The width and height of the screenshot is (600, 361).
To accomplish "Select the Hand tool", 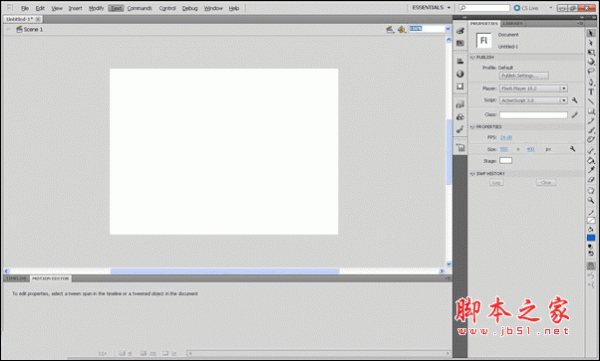I will point(591,191).
